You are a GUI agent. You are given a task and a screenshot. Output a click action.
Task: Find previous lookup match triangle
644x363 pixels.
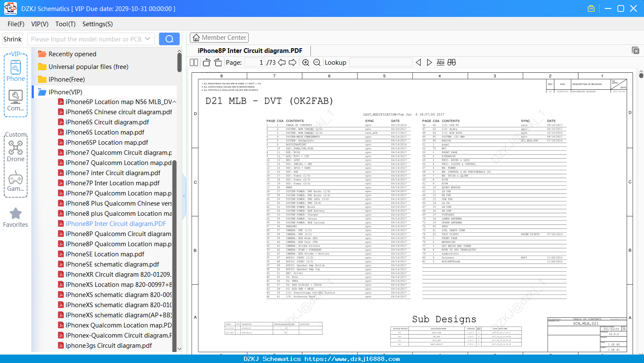418,63
